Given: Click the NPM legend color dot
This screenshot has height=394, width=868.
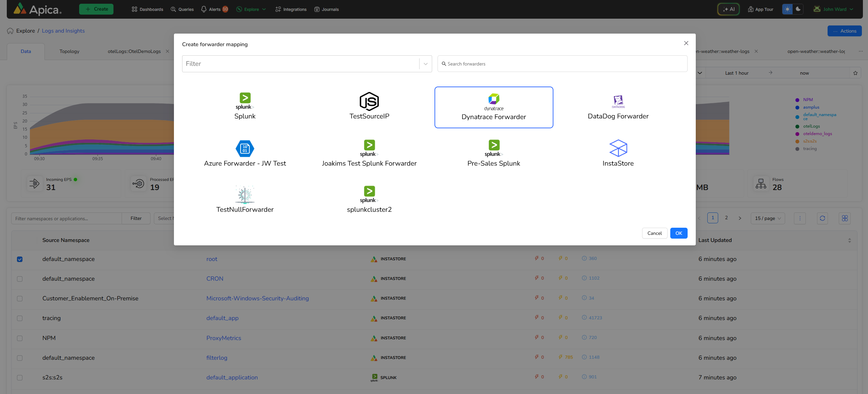Looking at the screenshot, I should (x=797, y=100).
